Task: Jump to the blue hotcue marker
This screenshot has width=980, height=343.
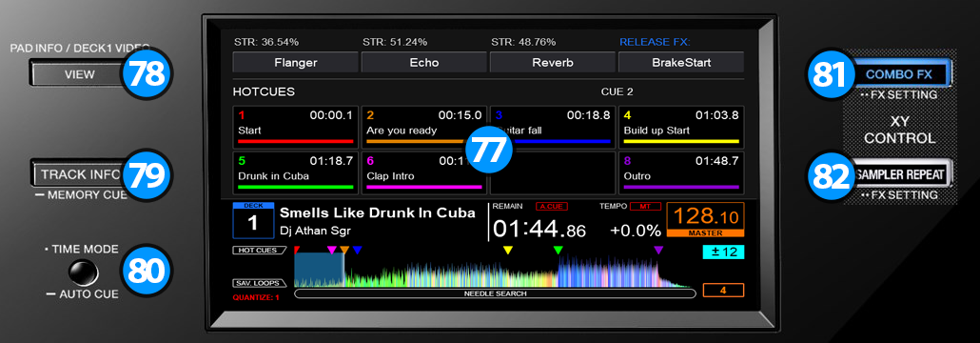Action: 357,250
